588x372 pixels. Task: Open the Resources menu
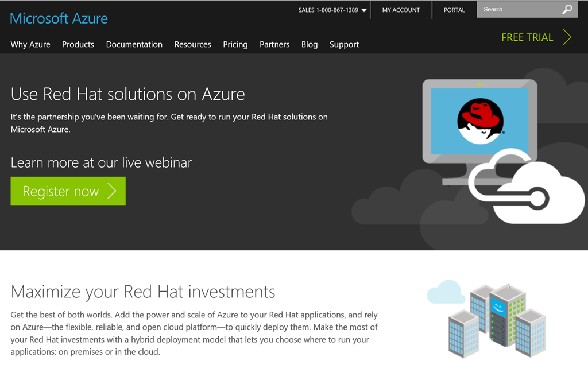coord(193,44)
